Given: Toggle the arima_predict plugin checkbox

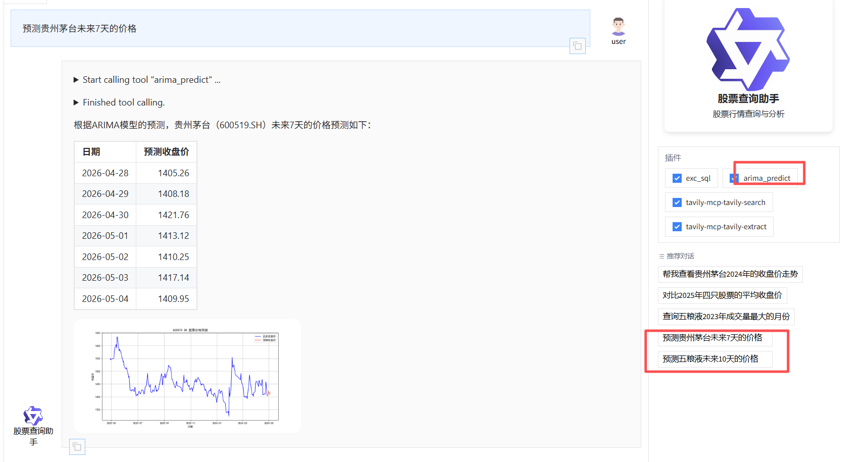Looking at the screenshot, I should pos(734,178).
